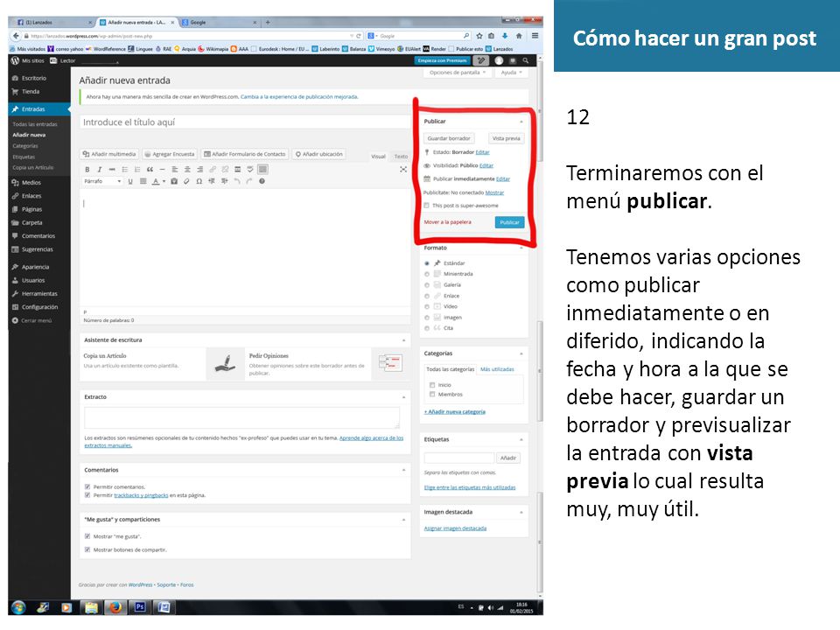Select the Estándar post format
The width and height of the screenshot is (840, 630).
427,263
